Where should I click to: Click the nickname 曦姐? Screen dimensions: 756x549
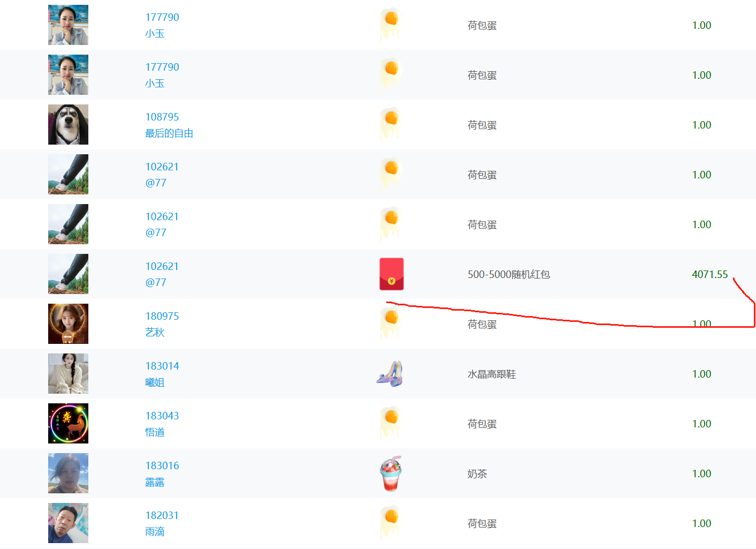155,382
